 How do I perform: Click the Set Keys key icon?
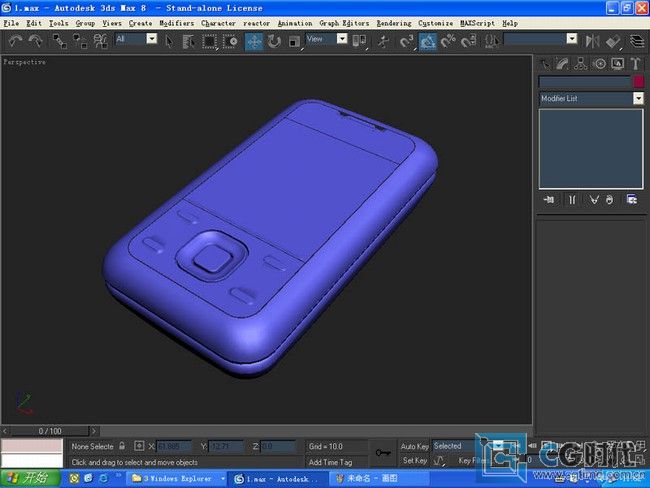pos(383,452)
